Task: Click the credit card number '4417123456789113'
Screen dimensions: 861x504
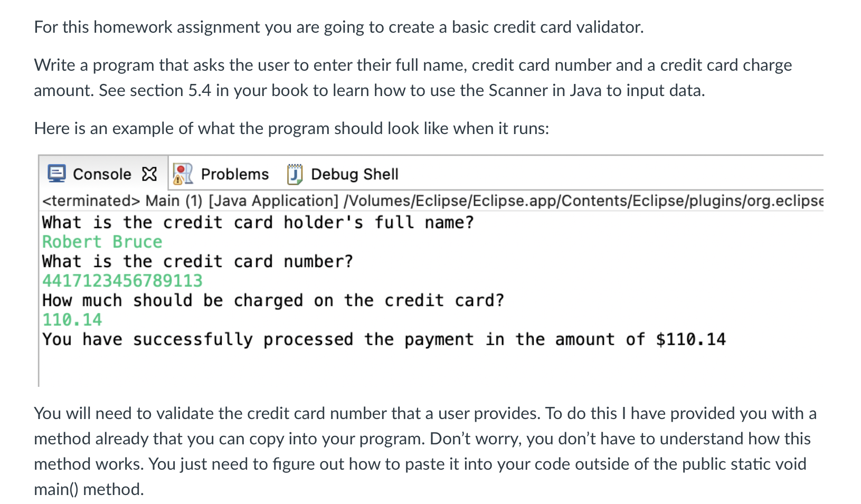Action: [122, 281]
